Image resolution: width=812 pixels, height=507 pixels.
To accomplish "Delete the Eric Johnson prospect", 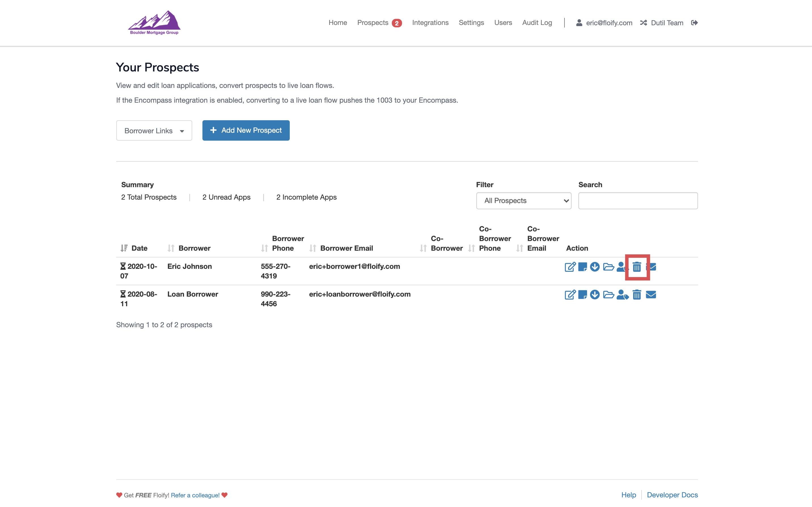I will tap(637, 267).
